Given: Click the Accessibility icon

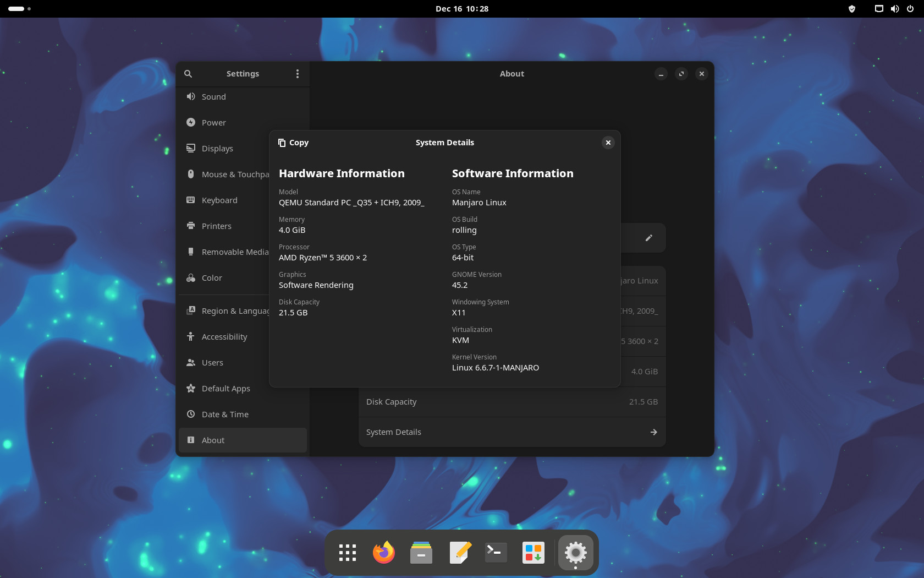Looking at the screenshot, I should [191, 336].
